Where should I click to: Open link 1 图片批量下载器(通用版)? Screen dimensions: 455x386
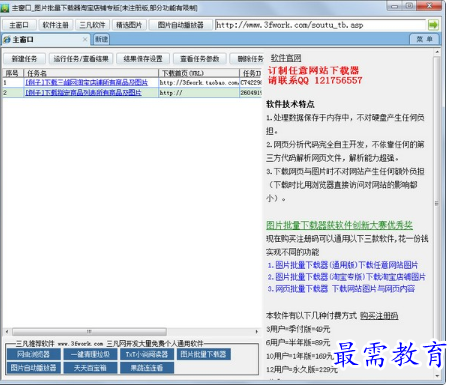tap(343, 265)
